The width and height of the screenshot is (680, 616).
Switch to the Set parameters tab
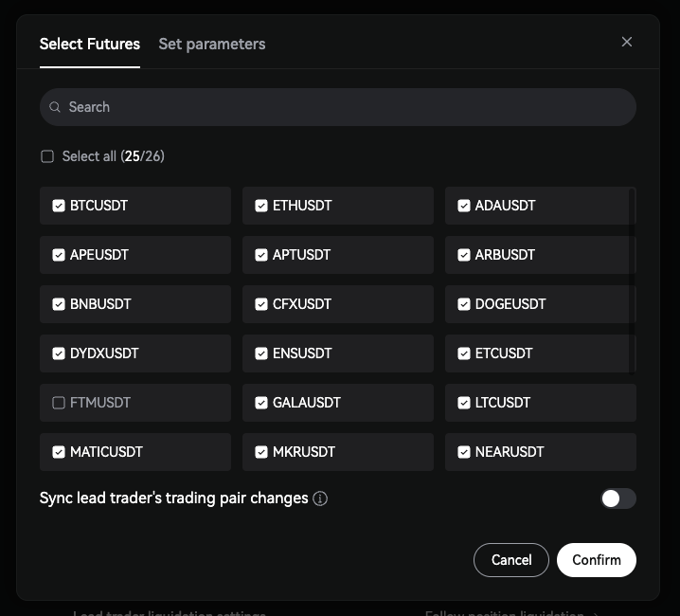click(x=211, y=44)
